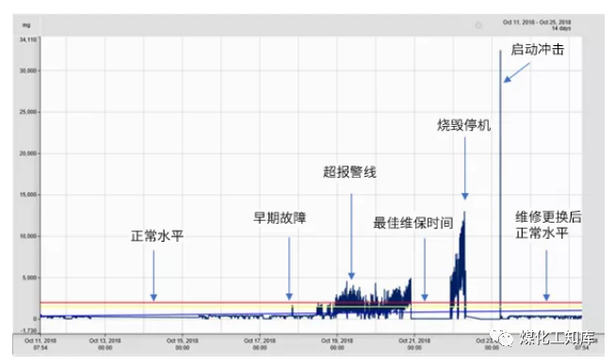The image size is (614, 364).
Task: Click the Oct 19, 2018 axis tick label
Action: coord(337,343)
